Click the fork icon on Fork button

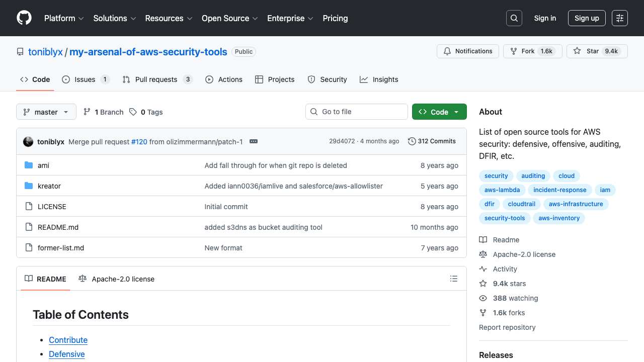click(x=514, y=51)
